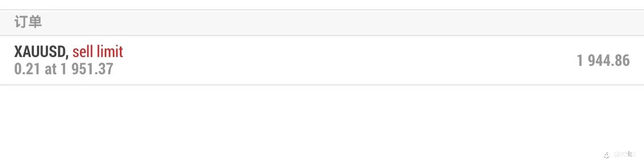Click the divider line beneath the XAUUSD order

pyautogui.click(x=322, y=85)
